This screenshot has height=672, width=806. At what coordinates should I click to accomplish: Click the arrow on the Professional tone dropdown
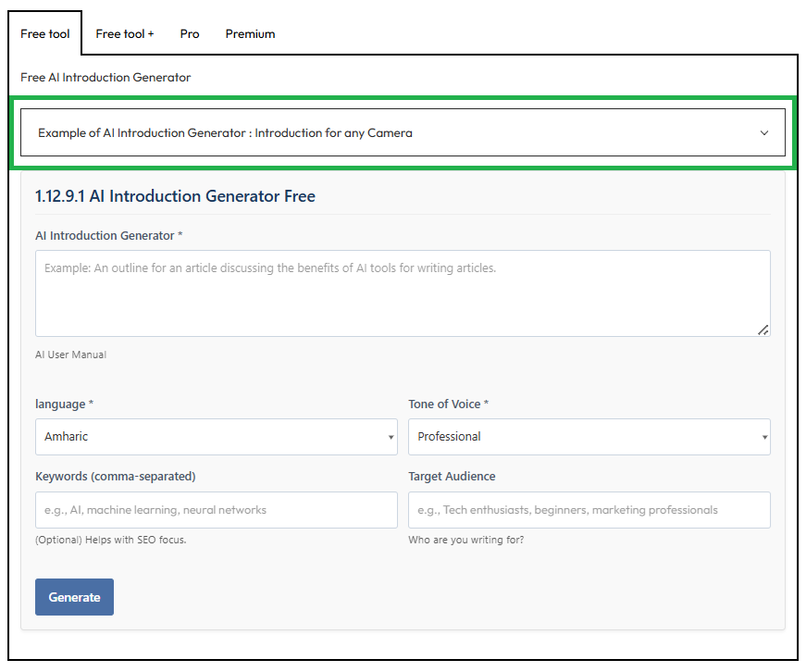click(x=764, y=438)
